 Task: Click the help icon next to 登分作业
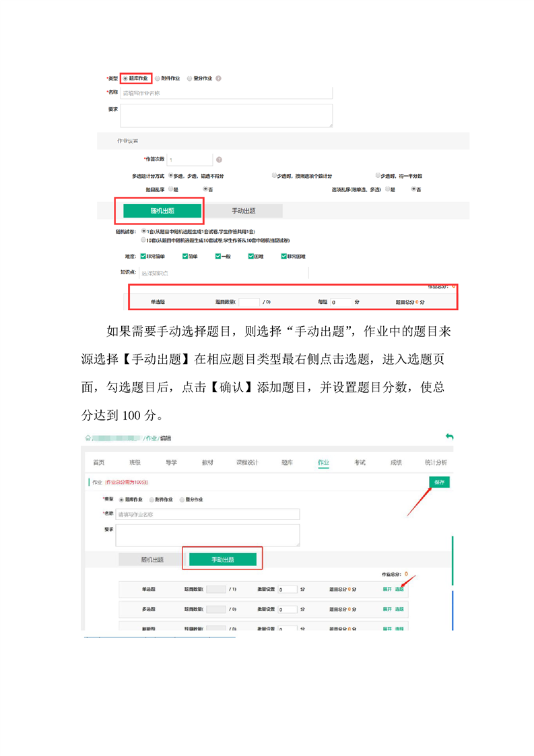pyautogui.click(x=218, y=78)
